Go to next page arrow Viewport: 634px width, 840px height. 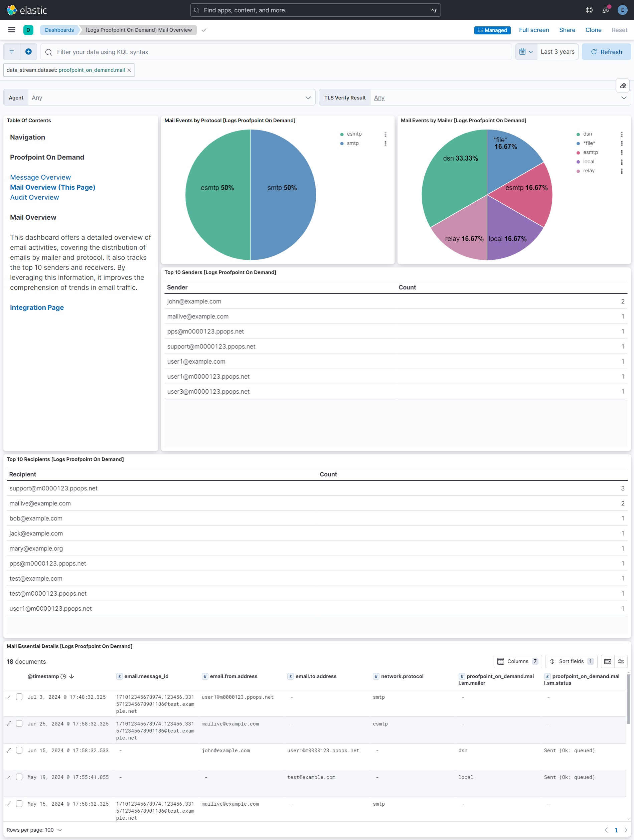coord(626,830)
